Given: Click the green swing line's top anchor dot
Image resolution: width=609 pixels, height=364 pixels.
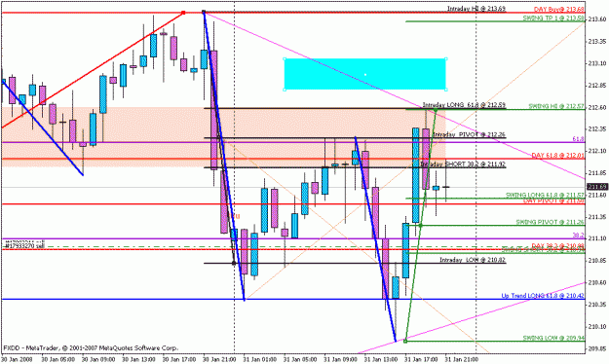Looking at the screenshot, I should click(436, 110).
